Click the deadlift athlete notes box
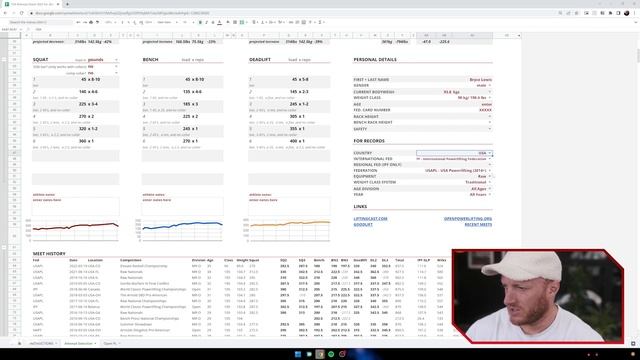 289,206
